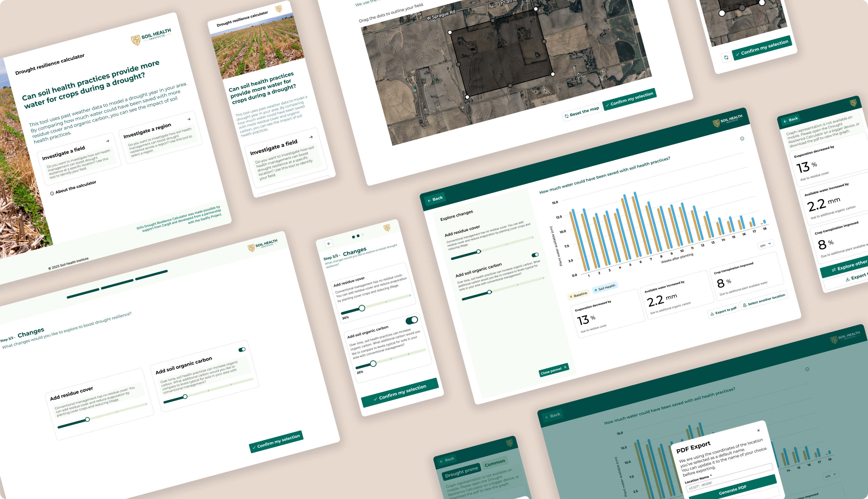Click the info icon on the dimmed PDF export screen
This screenshot has height=499, width=868.
tap(807, 369)
